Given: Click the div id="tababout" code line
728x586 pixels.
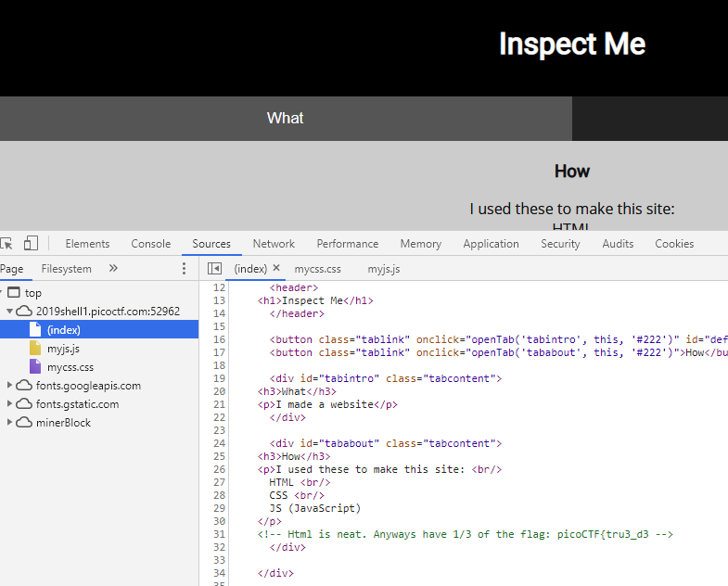Looking at the screenshot, I should (x=386, y=443).
